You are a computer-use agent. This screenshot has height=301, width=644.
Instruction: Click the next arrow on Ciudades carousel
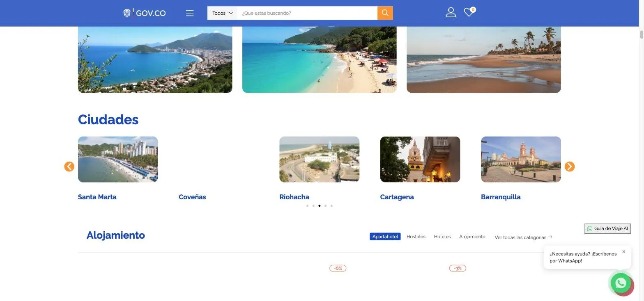[x=569, y=166]
